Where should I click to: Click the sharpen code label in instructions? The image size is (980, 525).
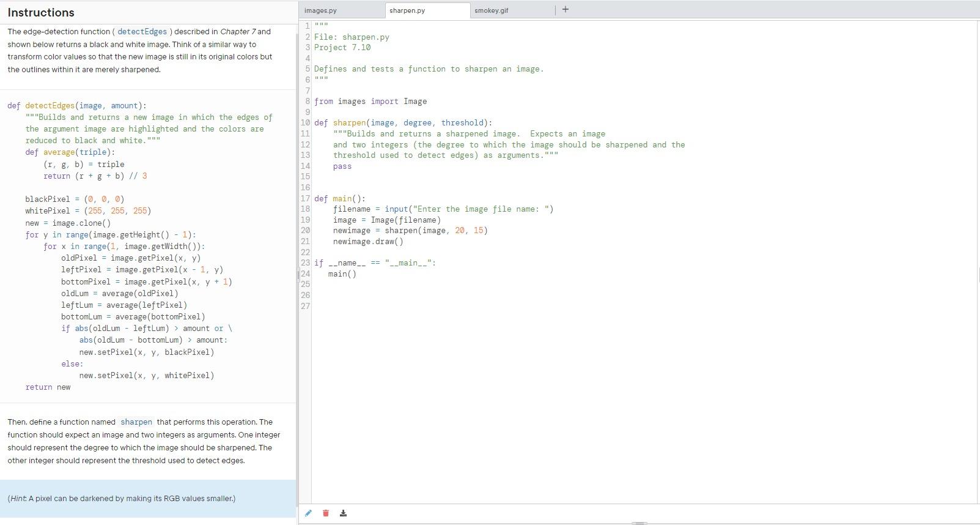click(136, 422)
